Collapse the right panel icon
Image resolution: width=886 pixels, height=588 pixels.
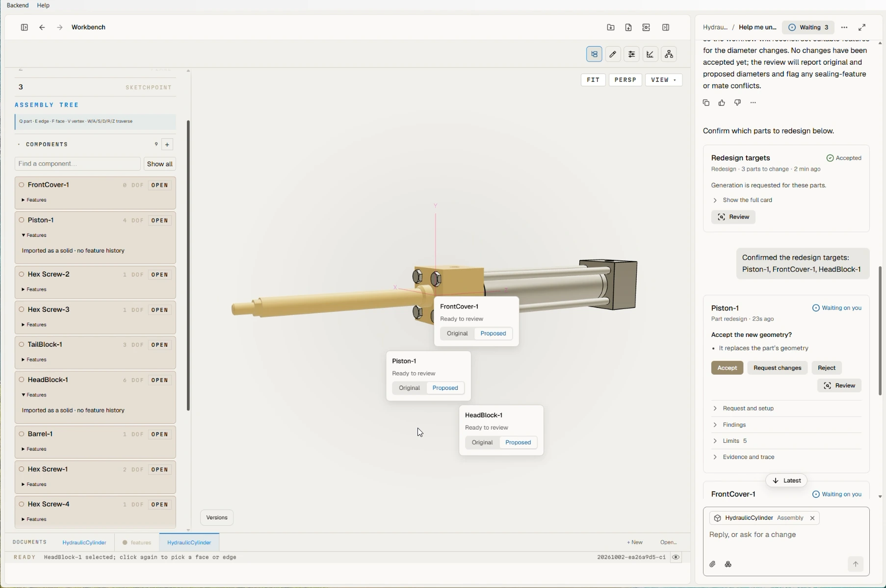[666, 27]
